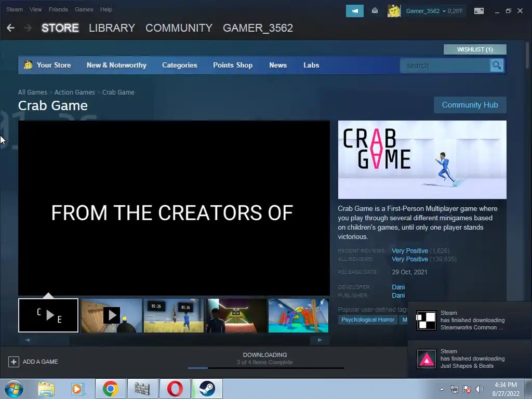
Task: Click the Your Store avatar icon
Action: [x=28, y=64]
